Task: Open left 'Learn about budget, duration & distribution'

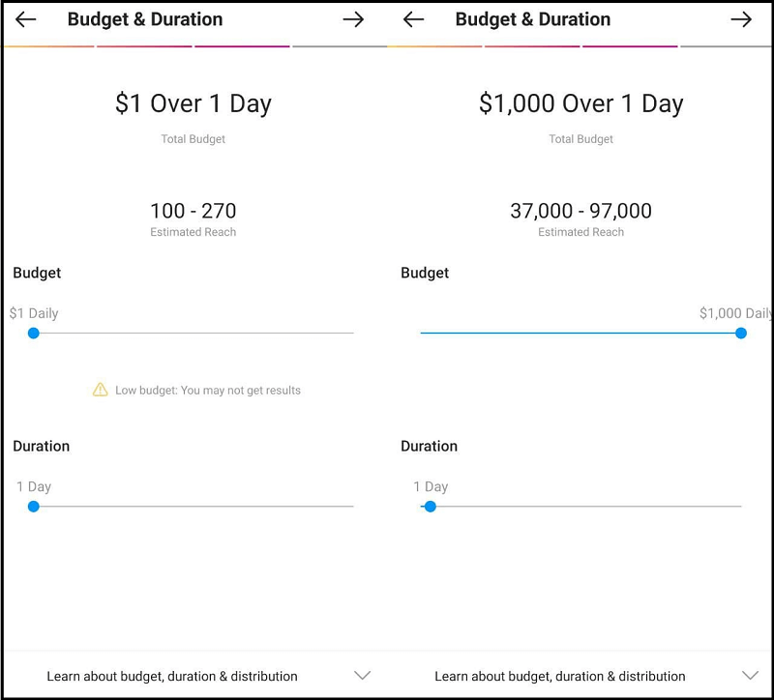Action: coord(172,677)
